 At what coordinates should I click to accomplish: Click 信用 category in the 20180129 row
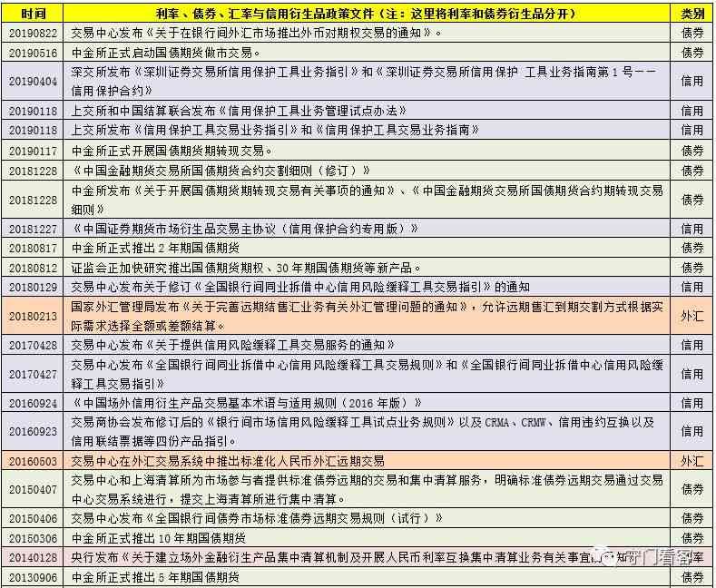692,287
